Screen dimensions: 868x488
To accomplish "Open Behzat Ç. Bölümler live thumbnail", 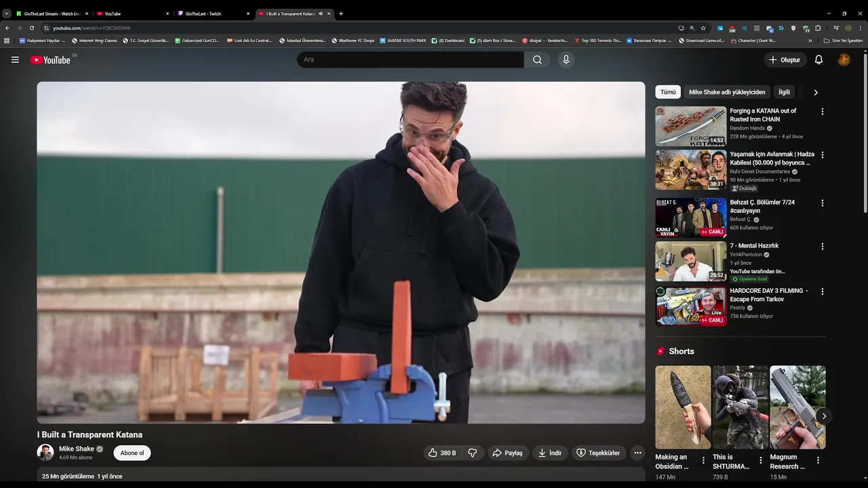I will click(x=691, y=218).
